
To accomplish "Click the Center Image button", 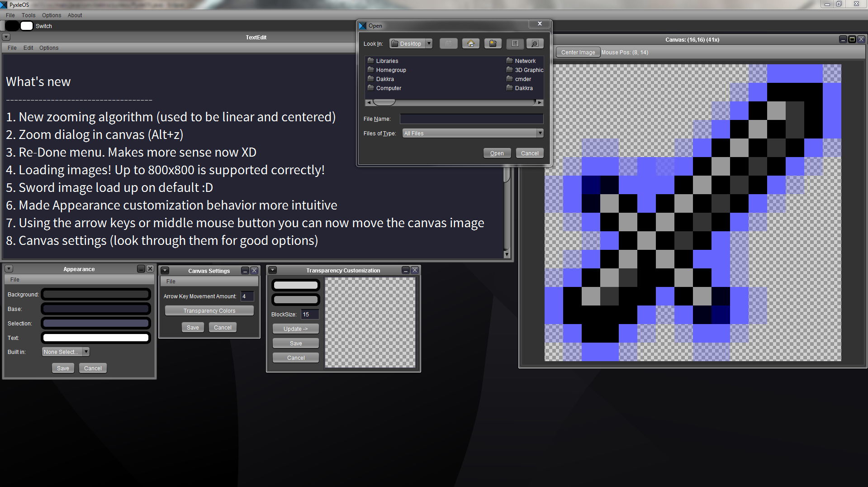I will coord(578,52).
